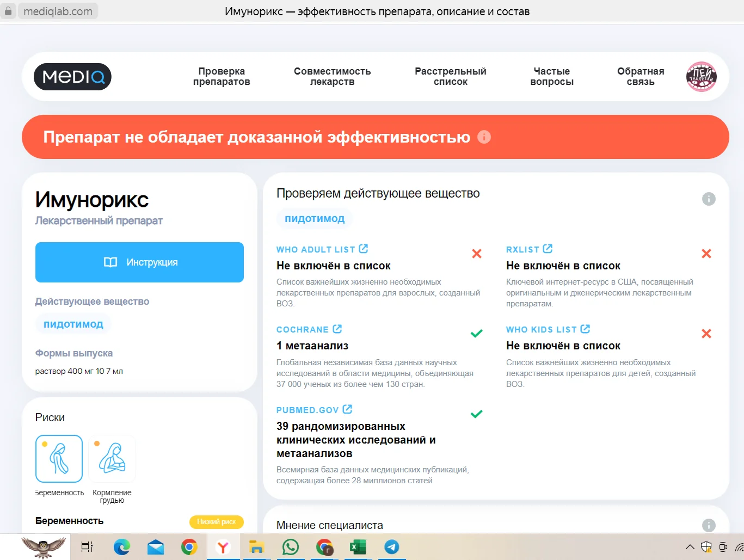Click пидотимод tag under Действующее вещество
This screenshot has height=560, width=744.
point(73,324)
